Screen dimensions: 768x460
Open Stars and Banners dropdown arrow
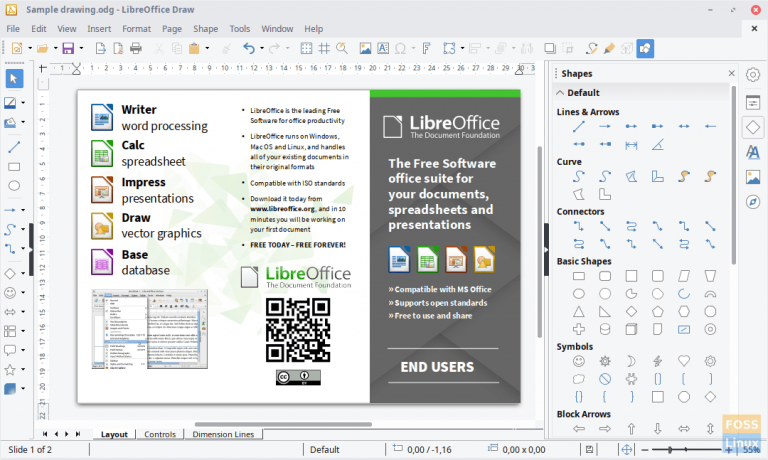click(x=23, y=369)
